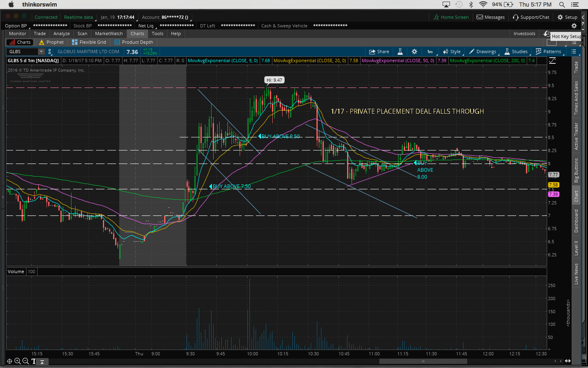Click the Messages button
Viewport: 588px width, 368px height.
(x=490, y=17)
